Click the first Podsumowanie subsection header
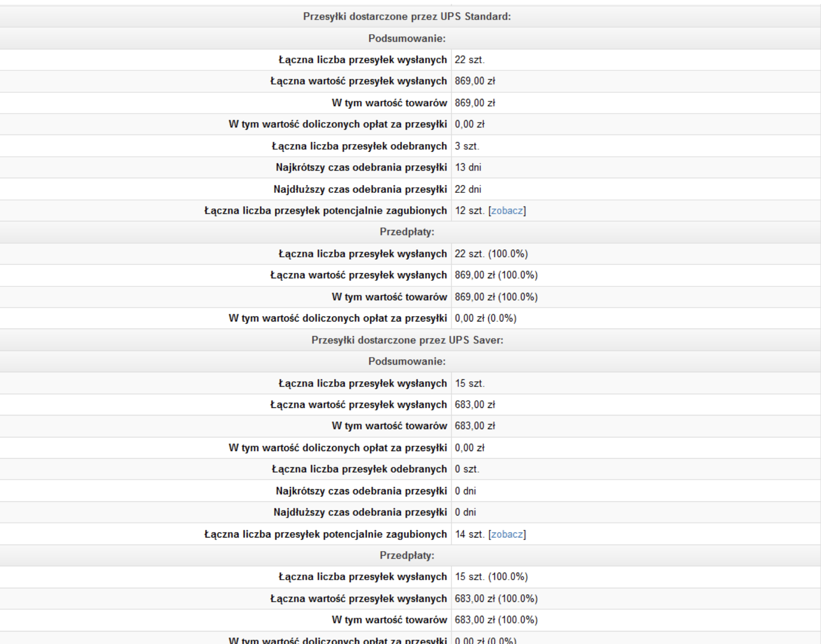821x644 pixels. coord(407,38)
